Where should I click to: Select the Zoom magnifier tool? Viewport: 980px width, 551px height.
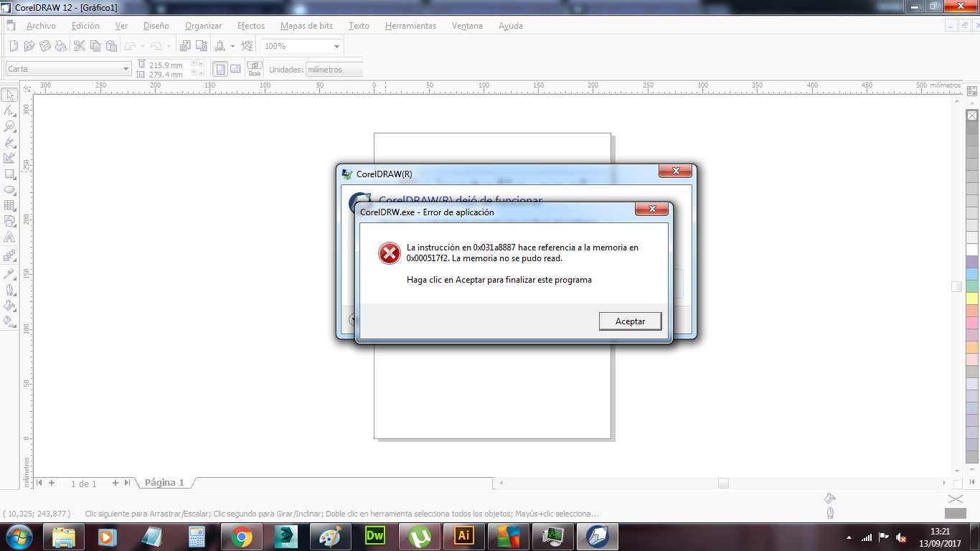[10, 126]
